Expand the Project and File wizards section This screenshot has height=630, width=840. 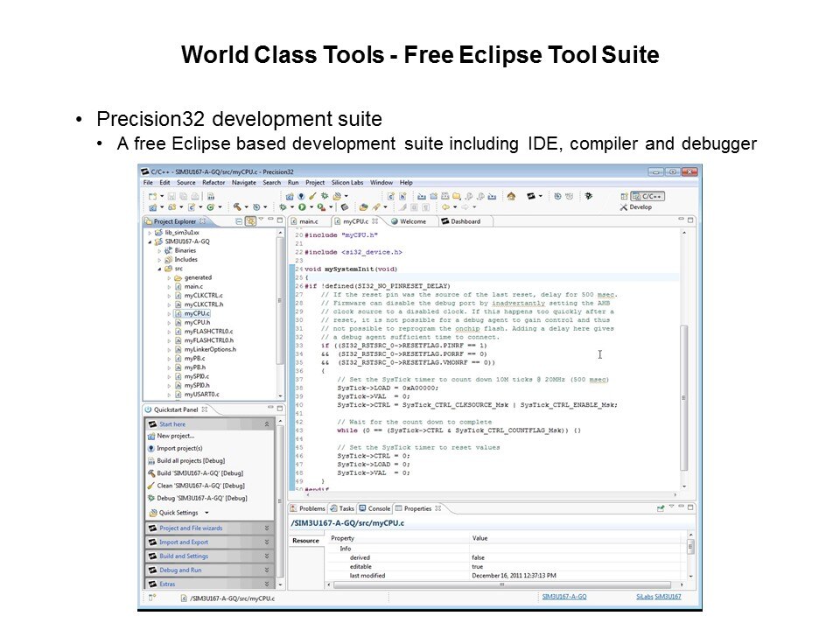click(x=190, y=528)
